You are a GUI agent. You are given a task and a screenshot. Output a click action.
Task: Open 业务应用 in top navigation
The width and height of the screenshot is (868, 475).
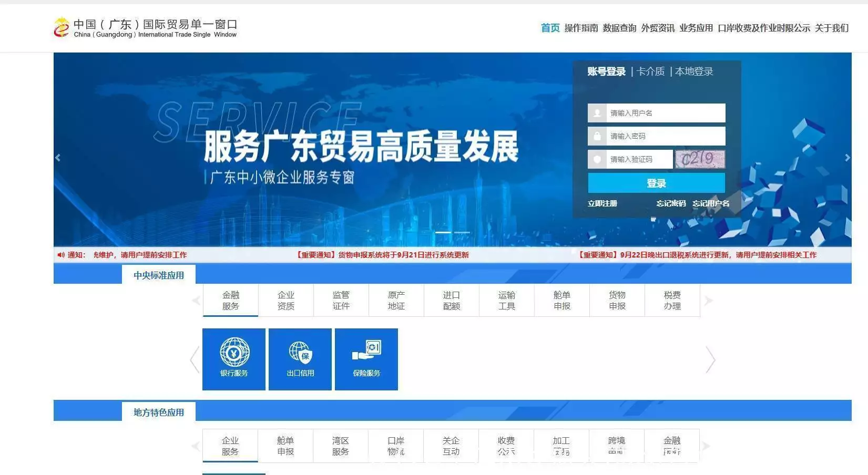696,28
